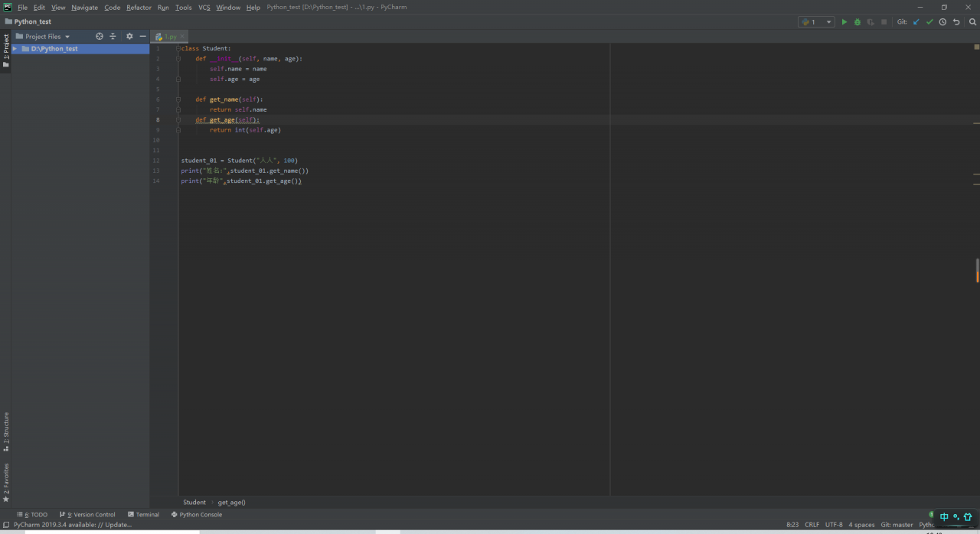
Task: Open the 6: TODO tool window
Action: 32,515
